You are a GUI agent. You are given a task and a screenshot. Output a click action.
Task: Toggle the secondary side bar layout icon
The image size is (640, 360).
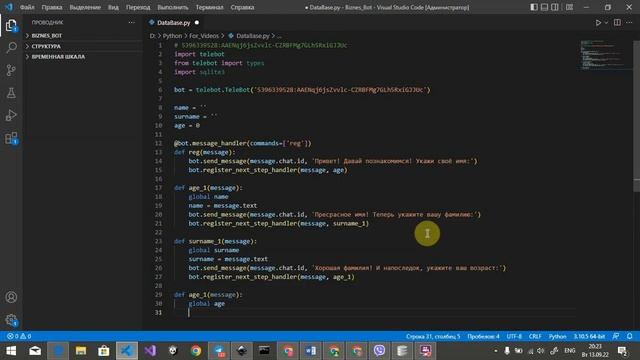pyautogui.click(x=555, y=7)
